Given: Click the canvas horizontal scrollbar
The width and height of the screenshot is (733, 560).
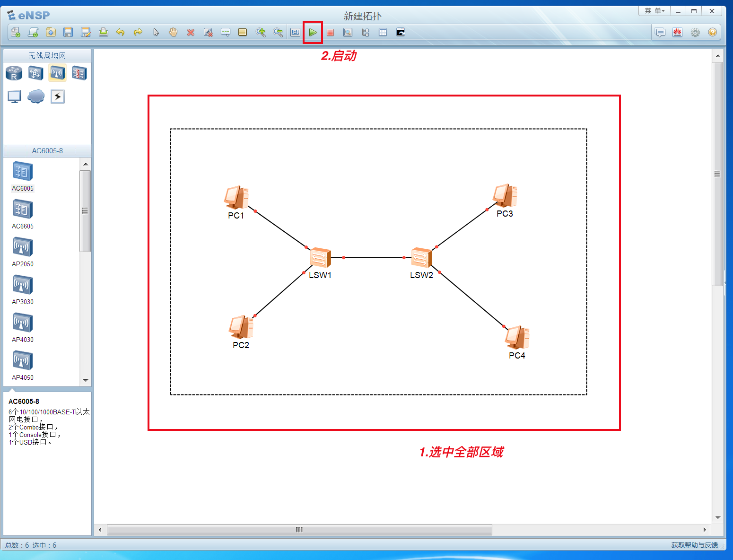Looking at the screenshot, I should click(x=299, y=530).
